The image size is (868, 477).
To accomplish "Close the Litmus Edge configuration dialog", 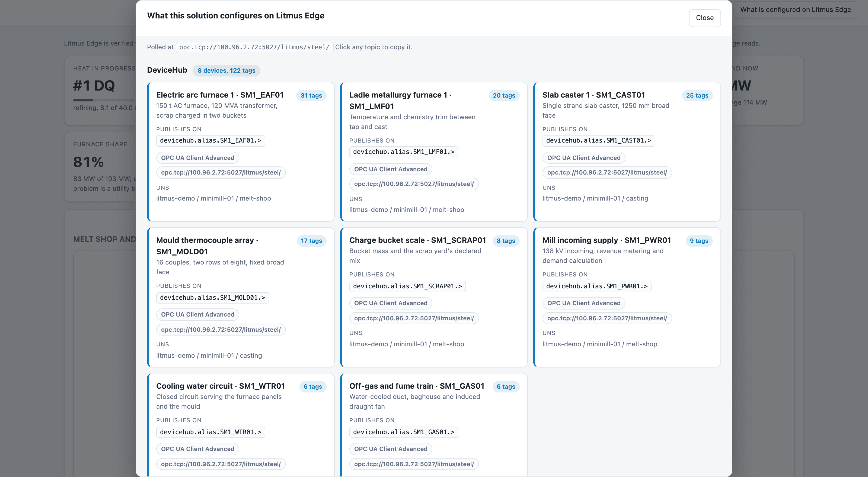I will tap(705, 18).
